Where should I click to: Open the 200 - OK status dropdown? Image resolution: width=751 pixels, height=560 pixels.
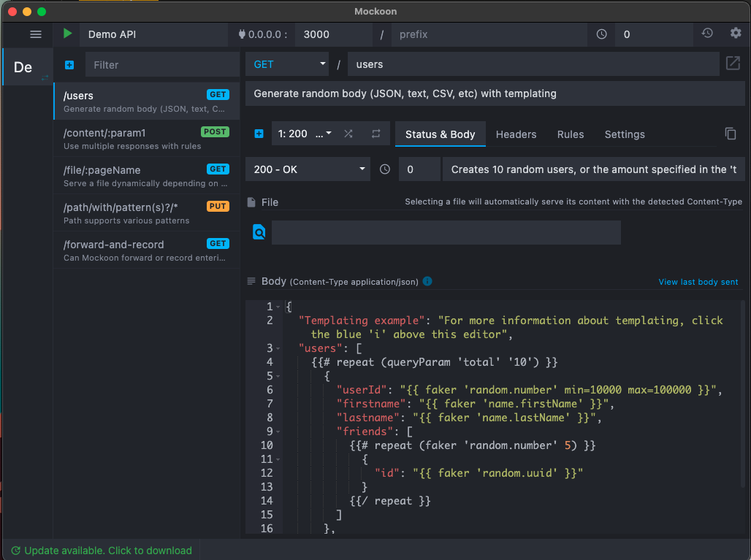pos(308,169)
